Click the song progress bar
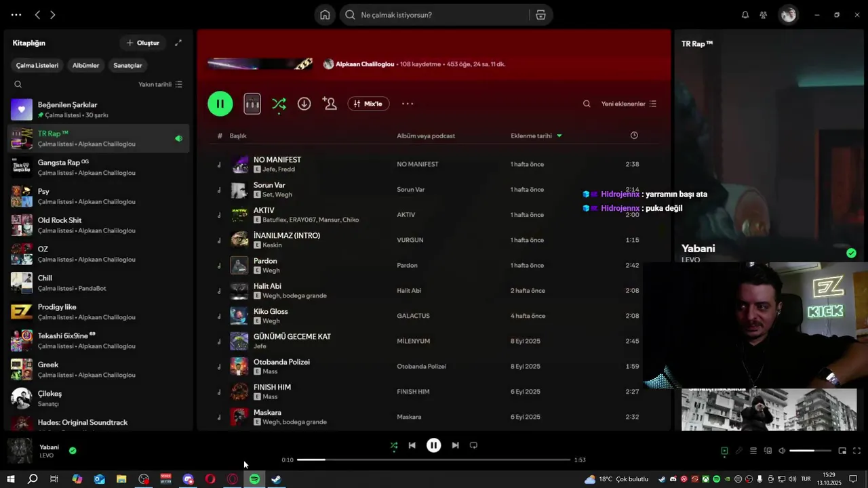This screenshot has width=868, height=488. (434, 460)
